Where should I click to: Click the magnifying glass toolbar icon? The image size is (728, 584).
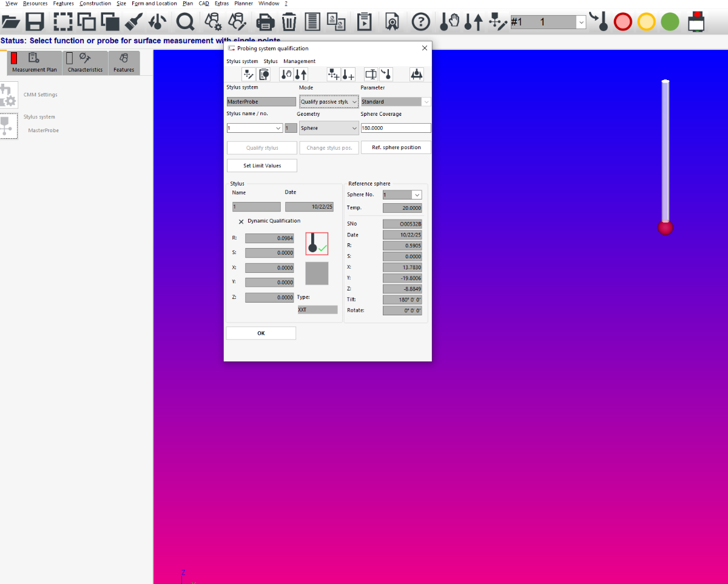point(185,22)
